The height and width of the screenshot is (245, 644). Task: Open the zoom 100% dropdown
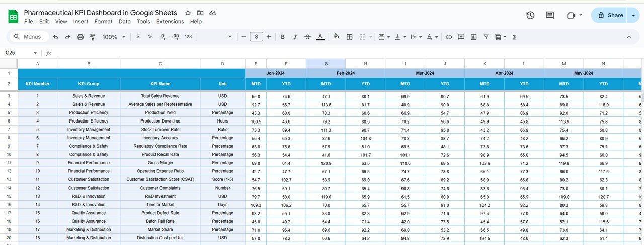[114, 37]
